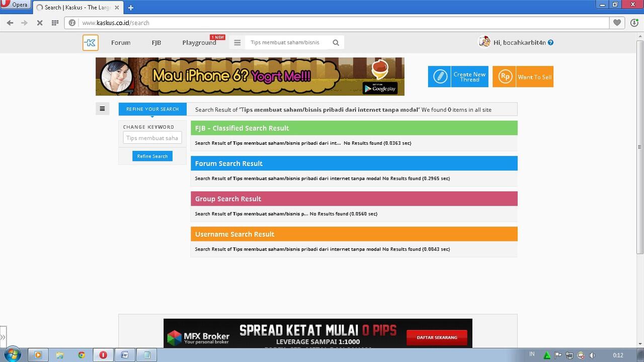The image size is (644, 362).
Task: Switch to Opera in the taskbar
Action: tap(103, 355)
